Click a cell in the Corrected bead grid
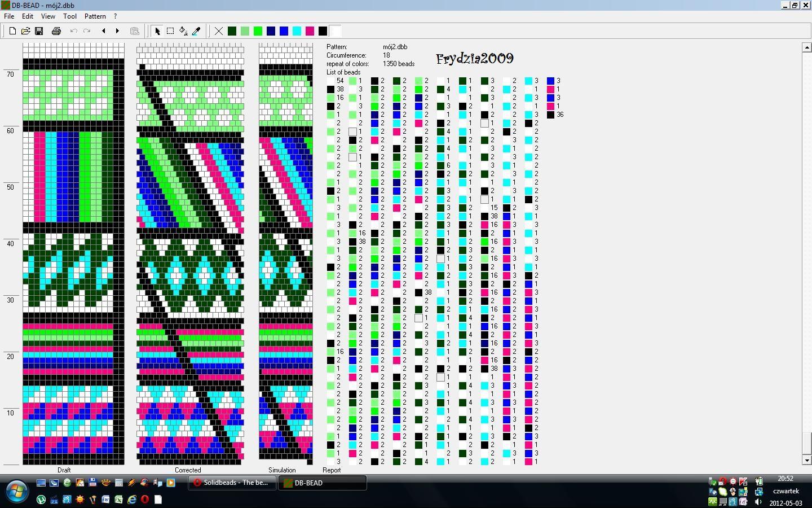 click(x=190, y=254)
